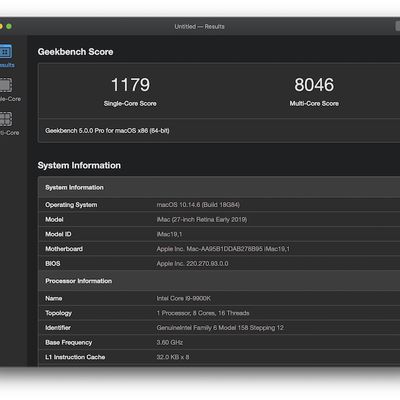Click the green zoom window button
The image size is (400, 400).
(x=9, y=26)
